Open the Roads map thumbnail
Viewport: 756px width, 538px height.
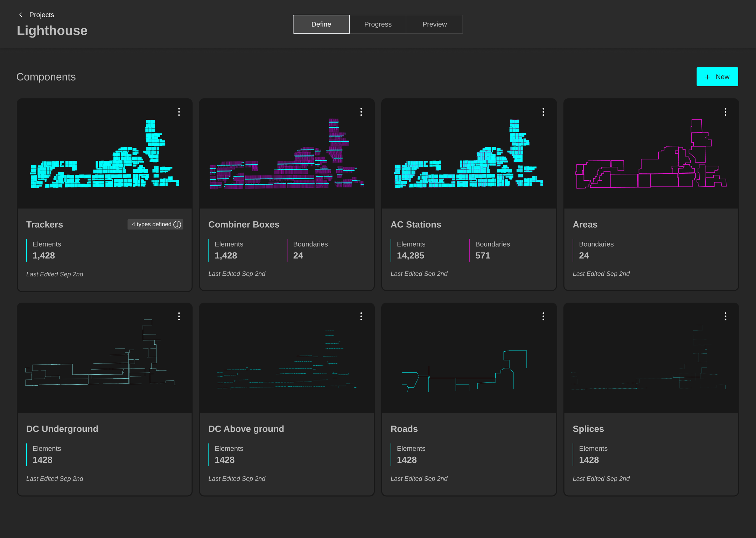[x=469, y=358]
